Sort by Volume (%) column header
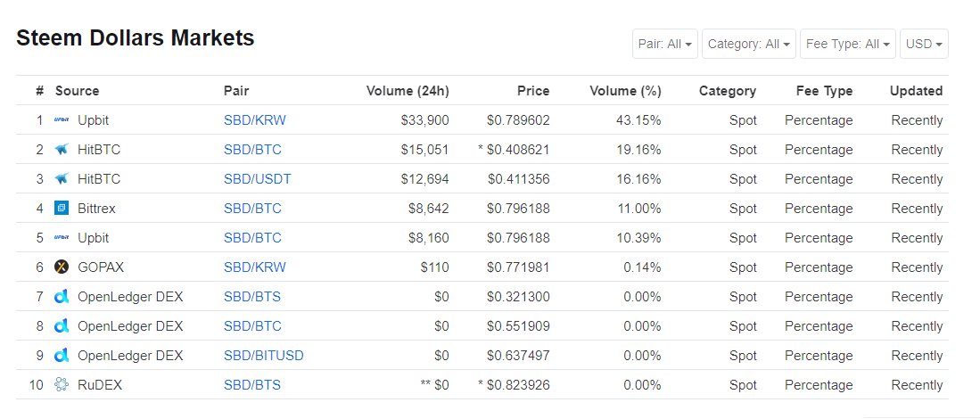Image resolution: width=980 pixels, height=419 pixels. click(625, 91)
